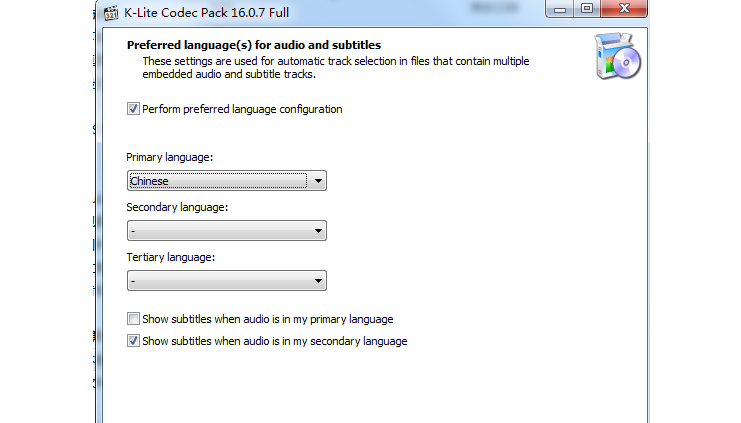This screenshot has width=741, height=423.
Task: Click the "Perform preferred language configuration" label text
Action: pos(242,109)
